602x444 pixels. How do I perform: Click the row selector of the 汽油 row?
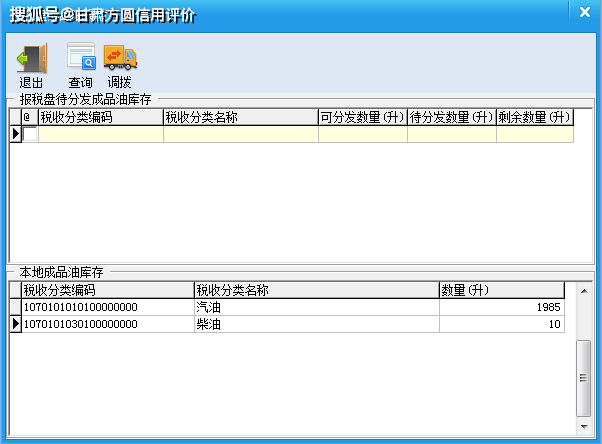point(15,307)
